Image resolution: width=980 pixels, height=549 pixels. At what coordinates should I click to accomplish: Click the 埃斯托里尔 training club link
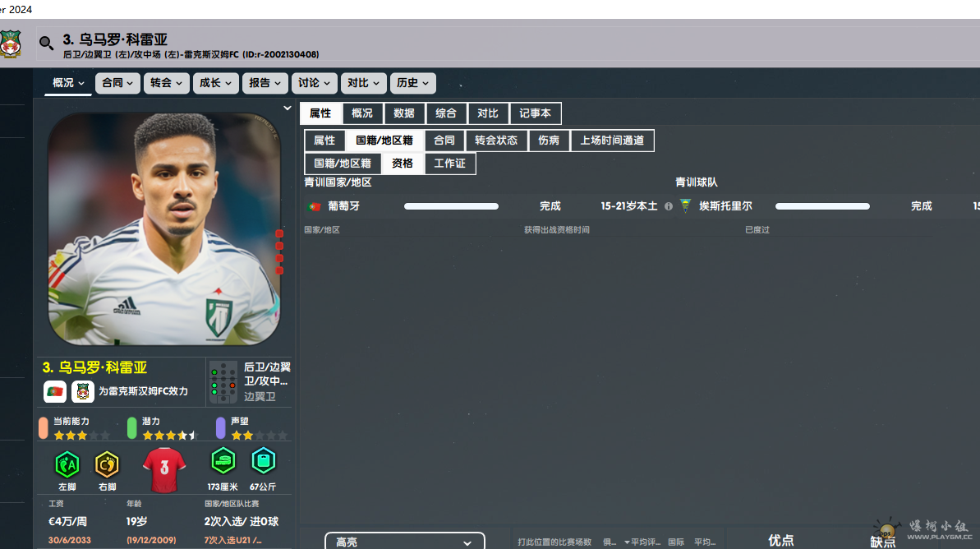[x=725, y=206]
